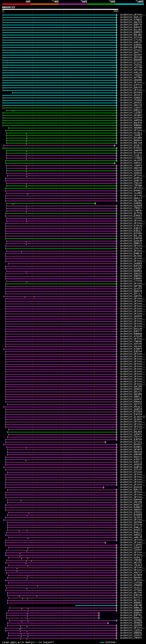Screen dimensions: 146x644
Task: Click UniRef100_A5BJN6 hit label
Action: (131, 605)
